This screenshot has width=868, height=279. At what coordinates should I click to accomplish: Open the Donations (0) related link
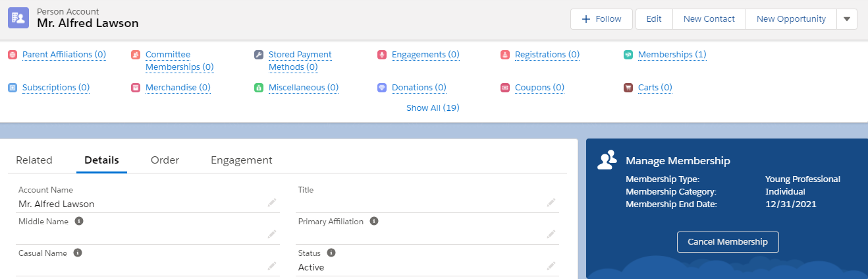[x=419, y=88]
